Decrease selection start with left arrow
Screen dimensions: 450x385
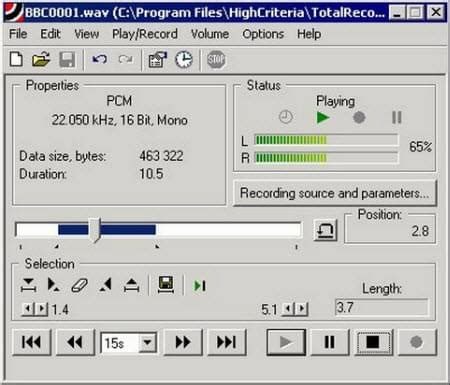[x=28, y=309]
